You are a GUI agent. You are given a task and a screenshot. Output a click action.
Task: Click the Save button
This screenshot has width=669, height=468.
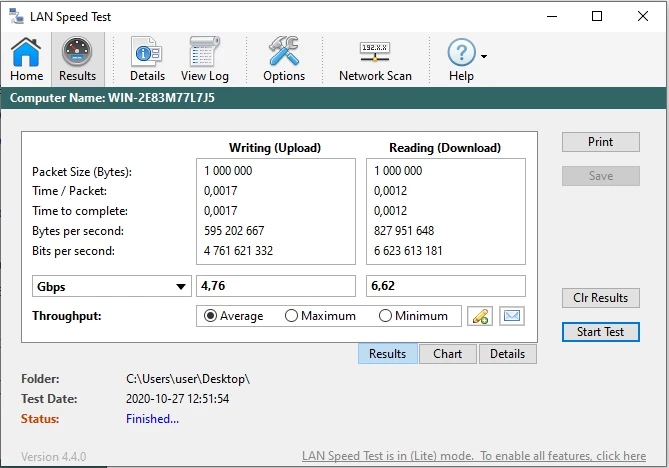tap(601, 176)
